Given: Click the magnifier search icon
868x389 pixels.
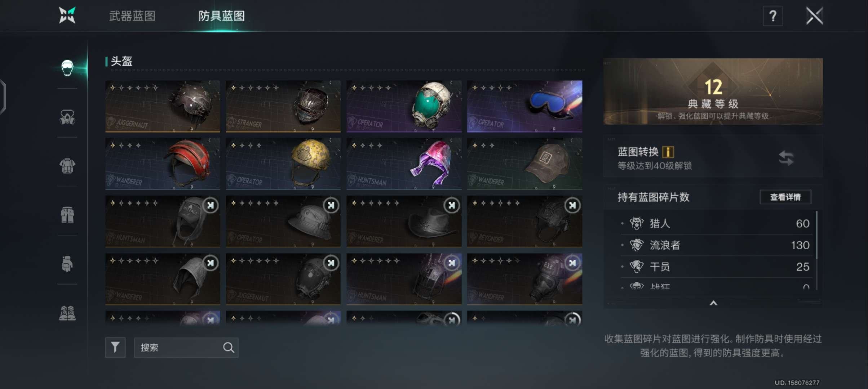Looking at the screenshot, I should tap(229, 348).
